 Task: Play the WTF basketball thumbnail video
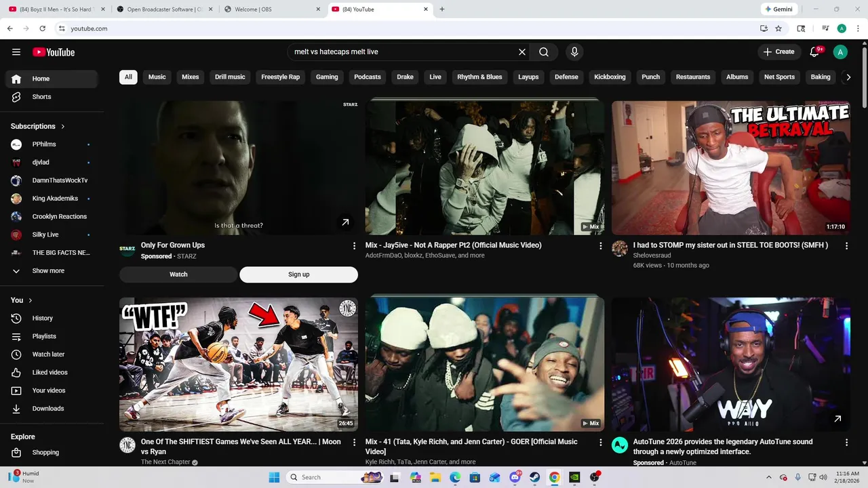tap(239, 364)
